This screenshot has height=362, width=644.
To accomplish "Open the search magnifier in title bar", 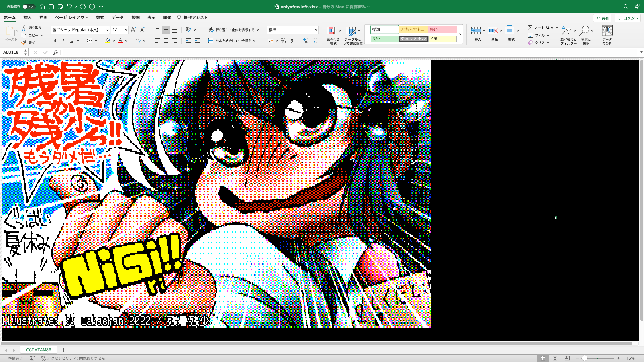I will [x=626, y=6].
